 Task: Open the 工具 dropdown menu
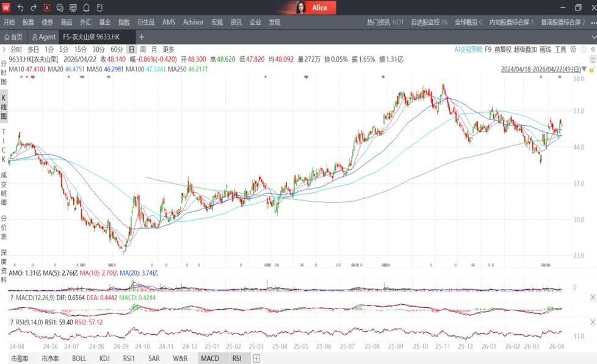563,49
